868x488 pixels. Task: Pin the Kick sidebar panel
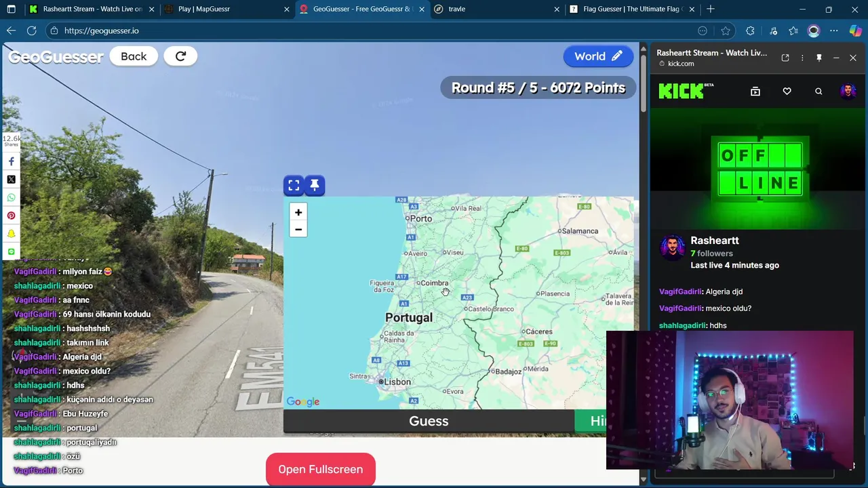point(819,58)
